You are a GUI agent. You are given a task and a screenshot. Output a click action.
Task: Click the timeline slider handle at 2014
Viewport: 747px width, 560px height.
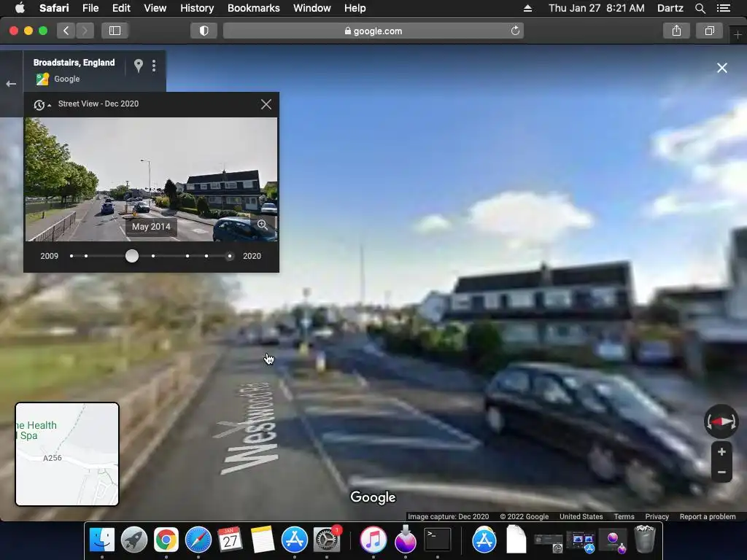point(132,256)
